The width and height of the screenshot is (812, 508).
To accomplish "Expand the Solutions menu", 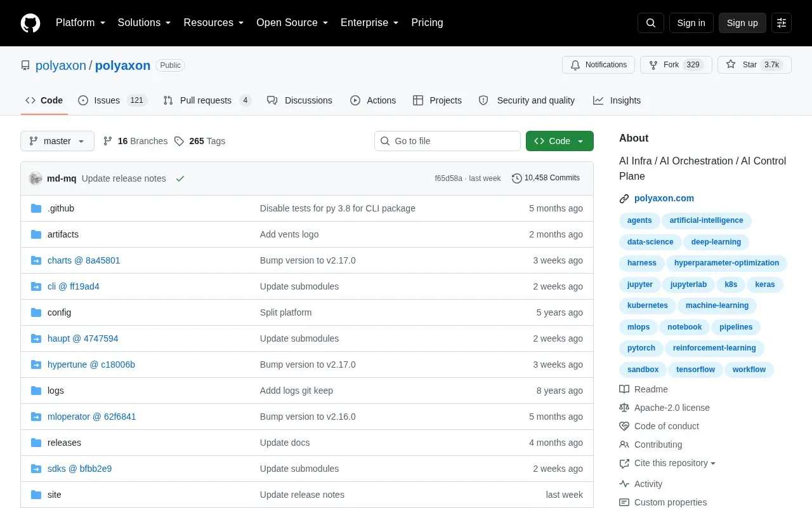I will 144,23.
